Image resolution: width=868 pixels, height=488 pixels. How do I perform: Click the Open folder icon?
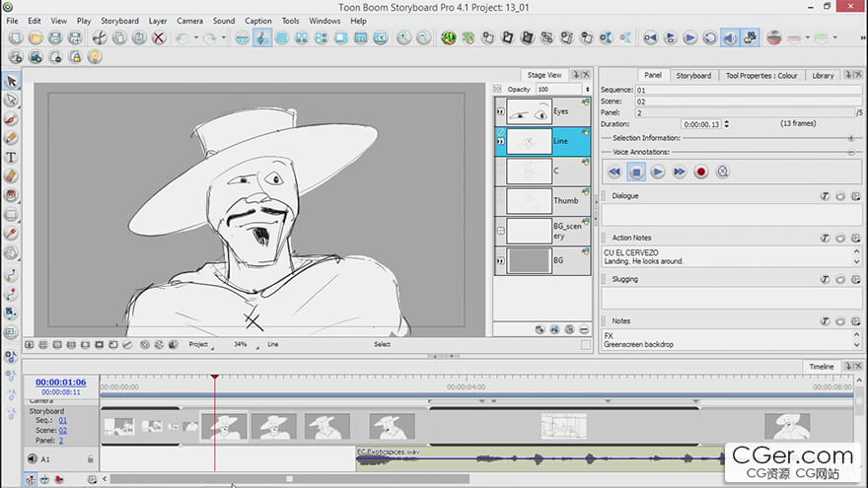coord(36,38)
